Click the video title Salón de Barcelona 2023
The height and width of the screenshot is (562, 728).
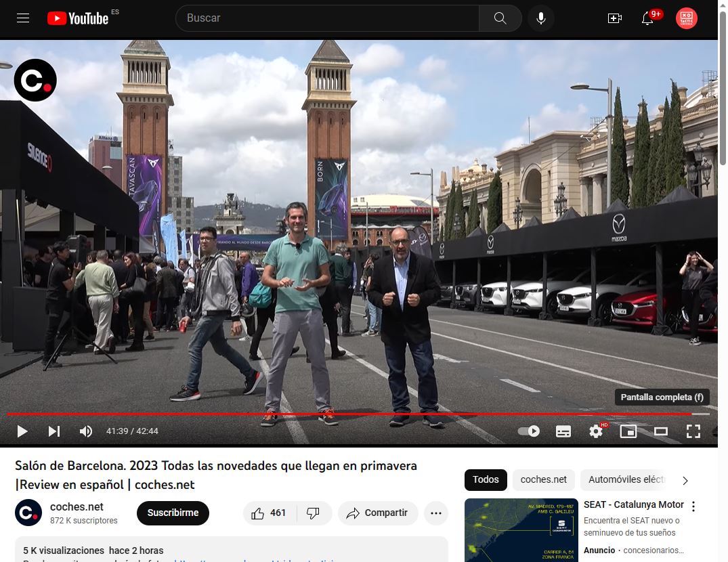216,475
